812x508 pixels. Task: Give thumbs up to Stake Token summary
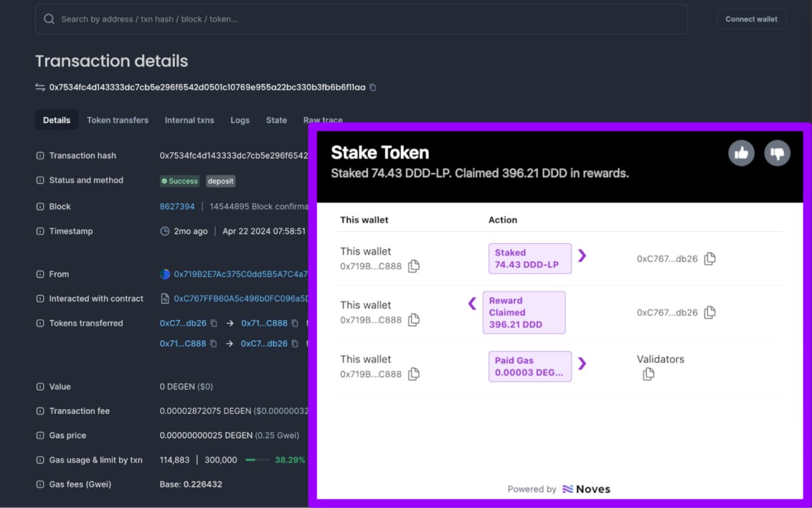[741, 153]
